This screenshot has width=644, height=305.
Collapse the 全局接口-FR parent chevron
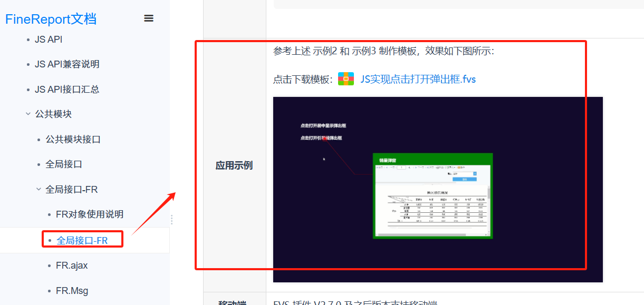pyautogui.click(x=39, y=189)
